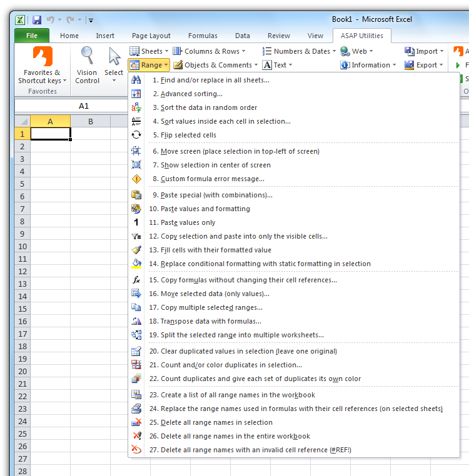Choose Copy multiple selected ranges item
Image resolution: width=469 pixels, height=476 pixels.
tap(294, 307)
